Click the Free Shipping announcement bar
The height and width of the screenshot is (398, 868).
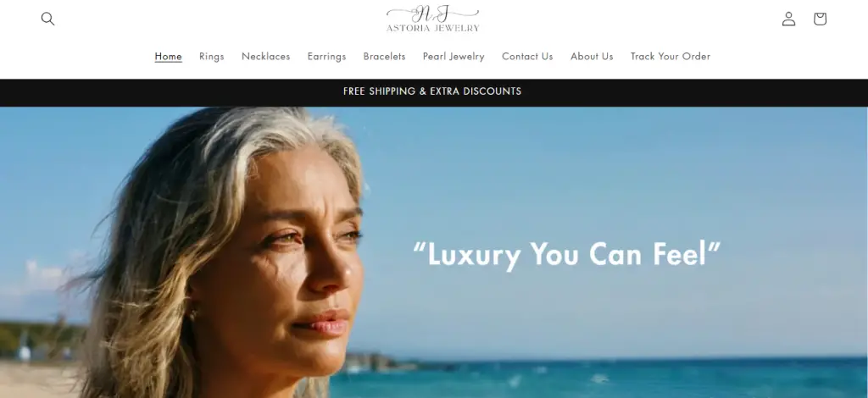(434, 92)
